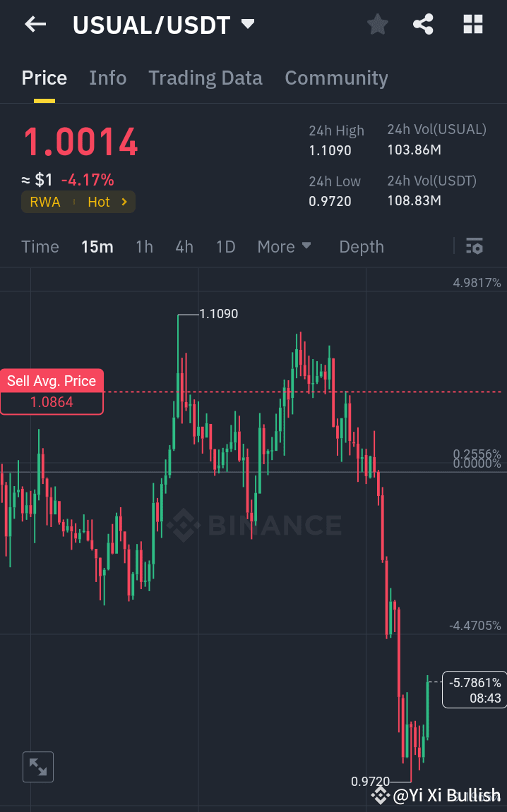Add USUAL/USDT to favorites via star icon
Viewport: 507px width, 812px height.
pyautogui.click(x=377, y=24)
